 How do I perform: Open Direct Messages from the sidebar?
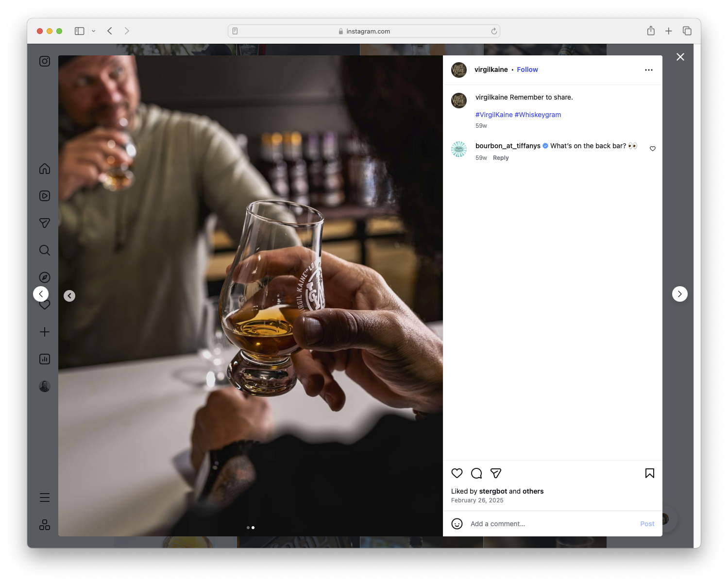(44, 223)
